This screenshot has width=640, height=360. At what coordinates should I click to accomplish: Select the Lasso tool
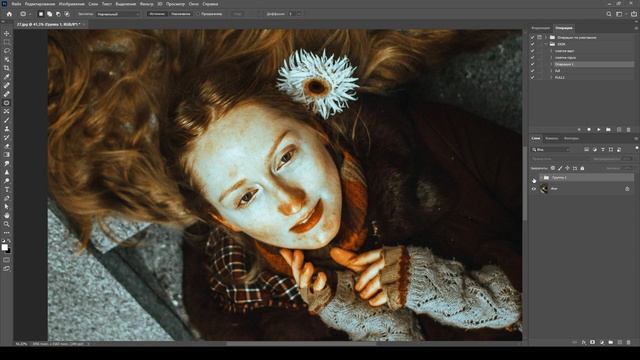pos(7,51)
